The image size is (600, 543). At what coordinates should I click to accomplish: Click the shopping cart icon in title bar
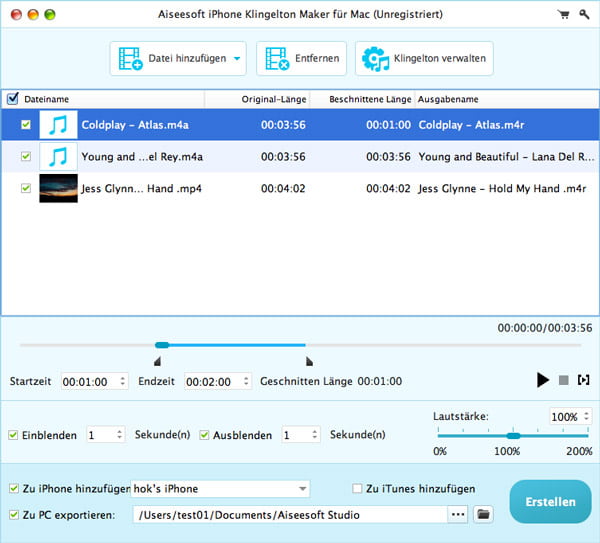[x=562, y=15]
